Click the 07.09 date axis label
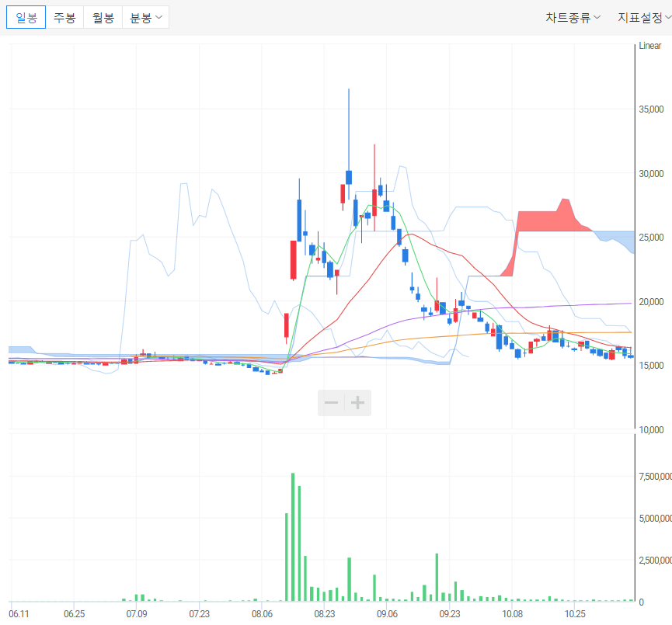This screenshot has height=625, width=672. point(136,614)
